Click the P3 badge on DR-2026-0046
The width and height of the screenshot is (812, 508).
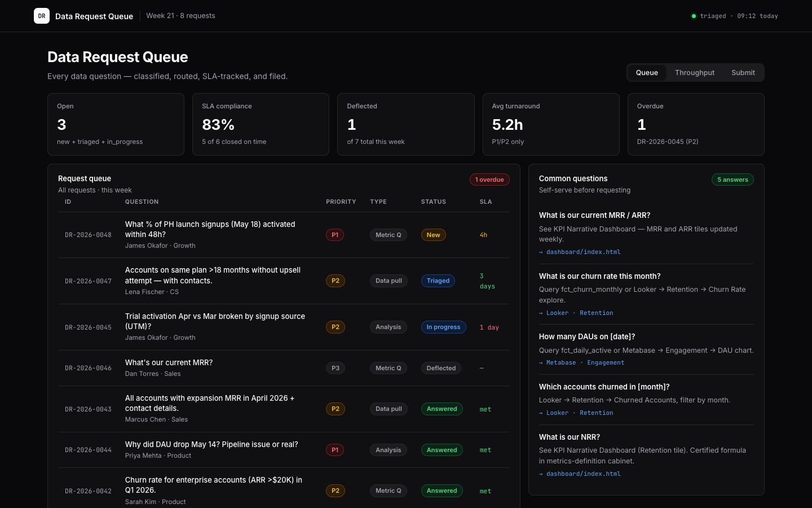336,368
